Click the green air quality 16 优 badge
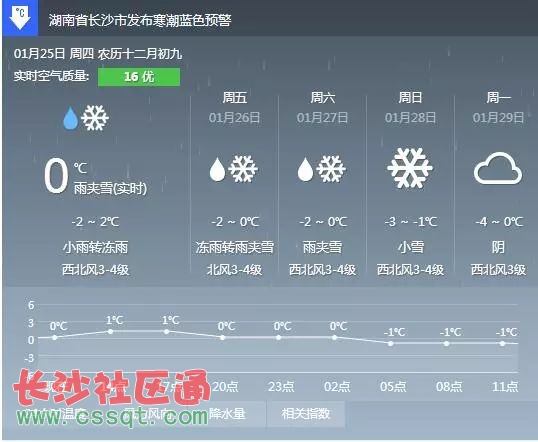The height and width of the screenshot is (442, 538). (x=139, y=77)
